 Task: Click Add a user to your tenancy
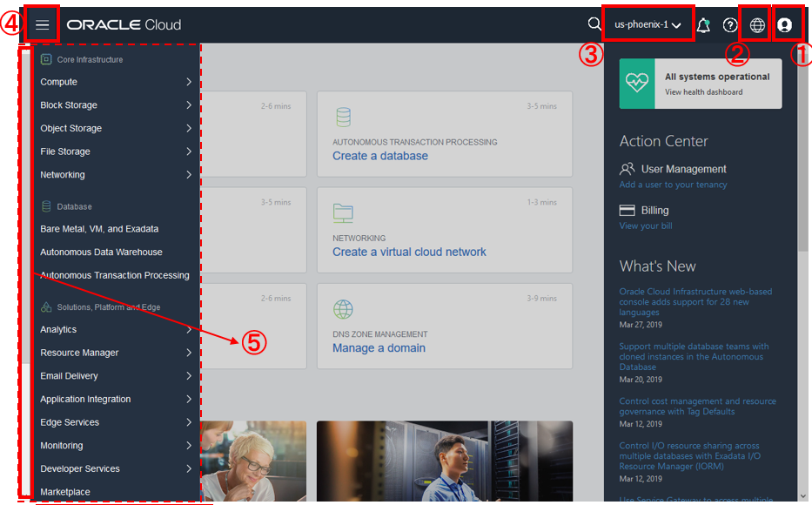tap(673, 185)
